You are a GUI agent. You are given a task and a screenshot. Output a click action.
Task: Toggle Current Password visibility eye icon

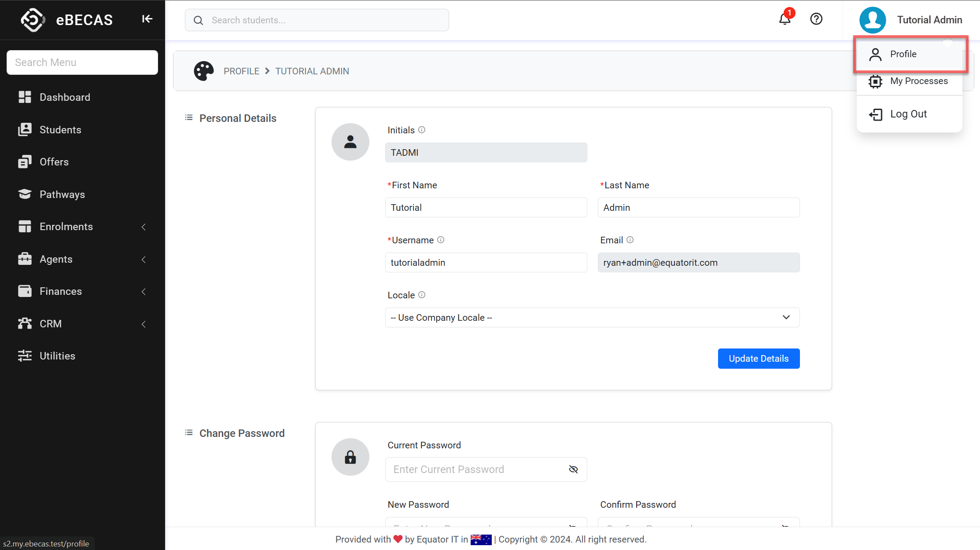click(x=573, y=469)
